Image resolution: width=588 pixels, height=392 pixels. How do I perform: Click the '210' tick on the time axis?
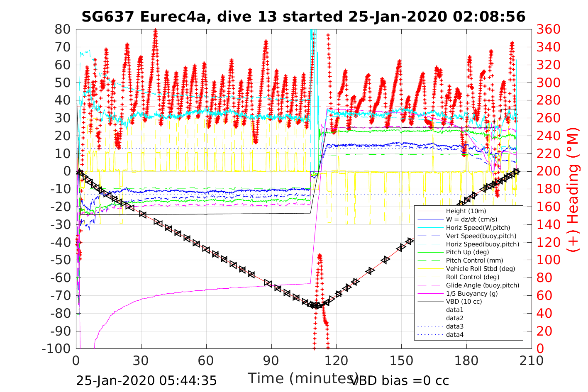[532, 360]
